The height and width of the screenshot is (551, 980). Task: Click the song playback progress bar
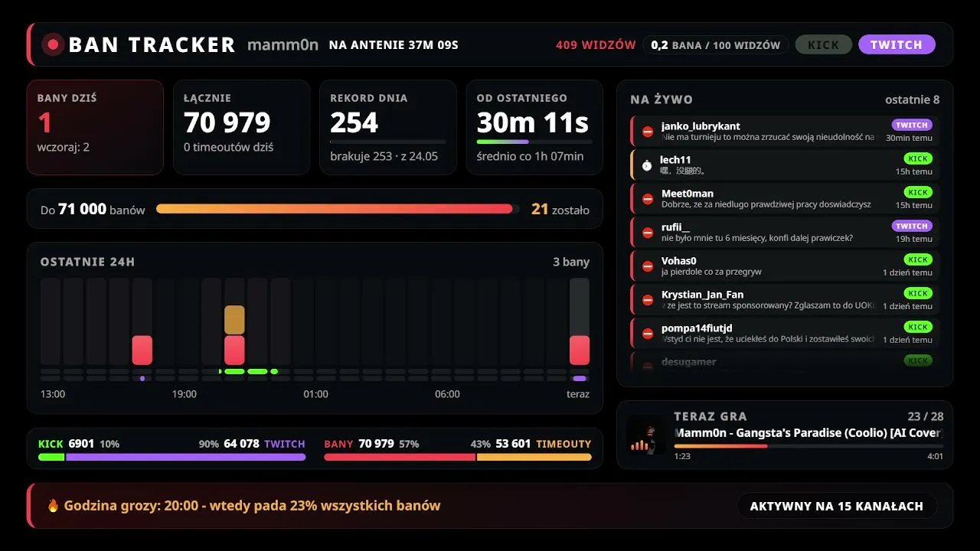808,445
